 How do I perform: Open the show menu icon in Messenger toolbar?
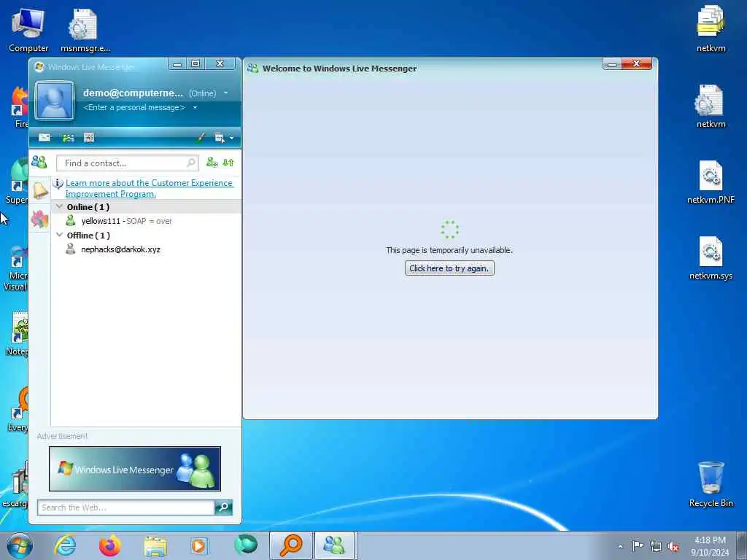[x=219, y=138]
